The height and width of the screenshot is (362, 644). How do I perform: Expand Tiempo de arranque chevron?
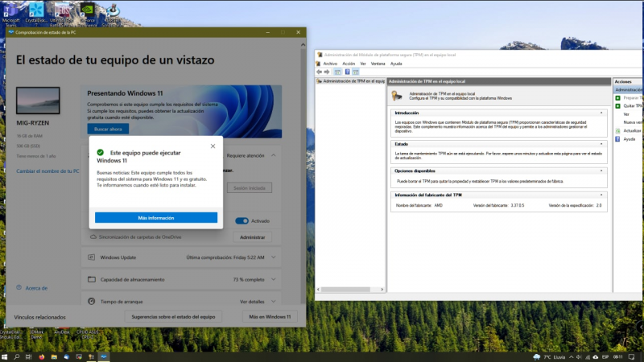coord(274,302)
